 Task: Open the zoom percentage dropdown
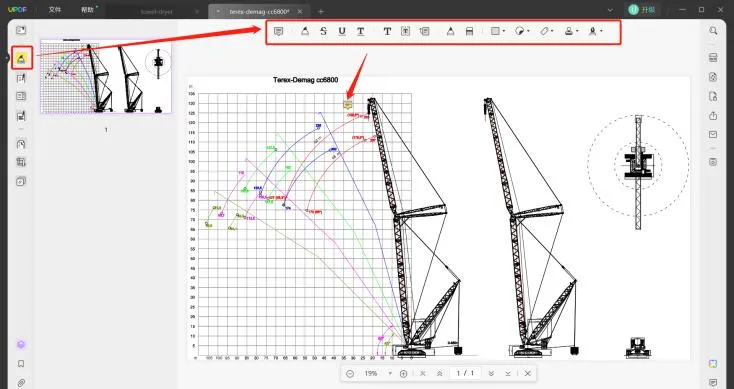coord(390,374)
